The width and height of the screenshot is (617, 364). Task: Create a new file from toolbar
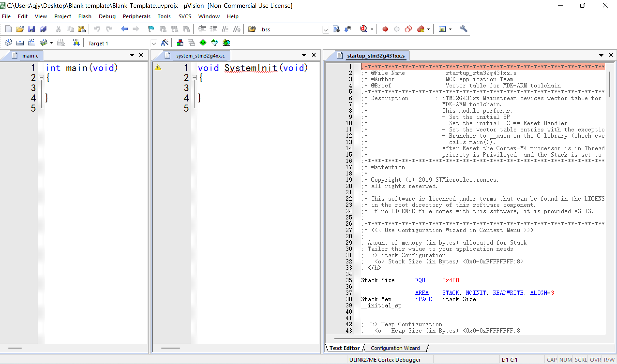click(8, 29)
